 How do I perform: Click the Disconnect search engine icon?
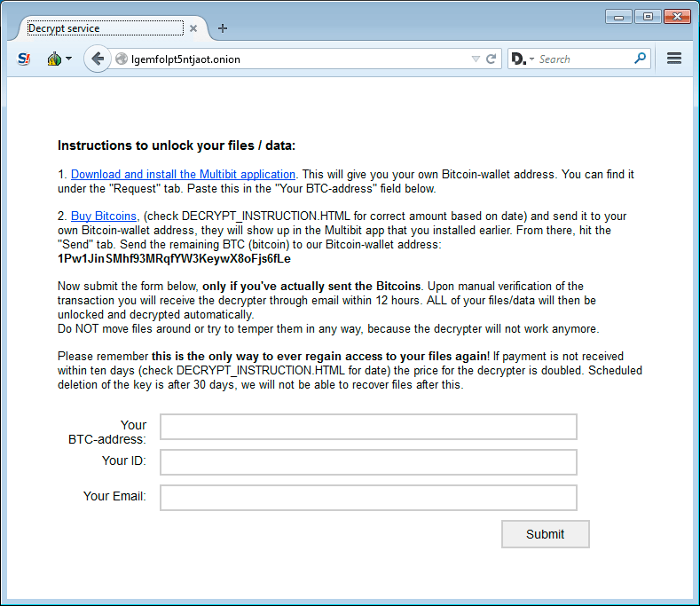(x=518, y=59)
